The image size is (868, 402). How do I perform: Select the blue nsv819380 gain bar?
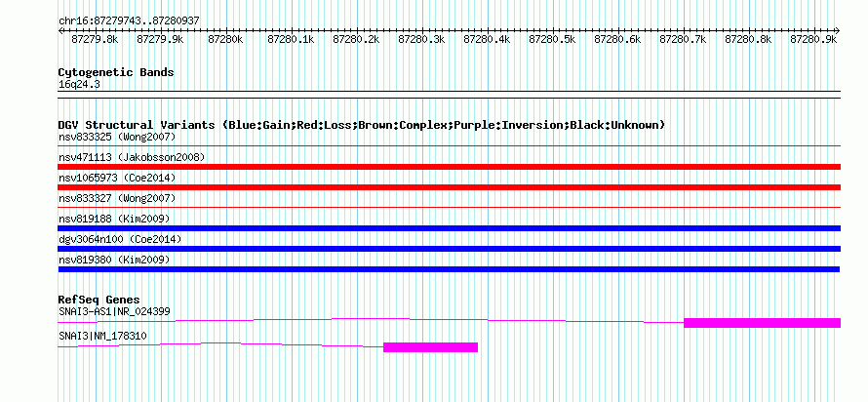point(449,269)
